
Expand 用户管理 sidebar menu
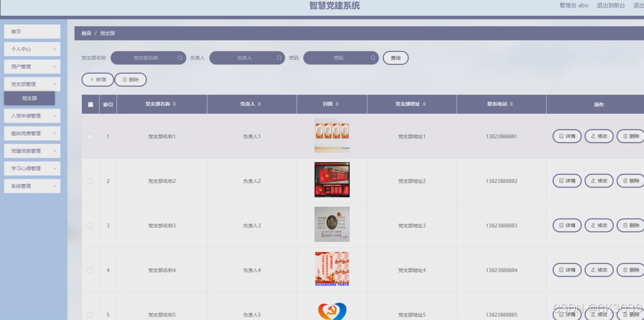(x=32, y=67)
